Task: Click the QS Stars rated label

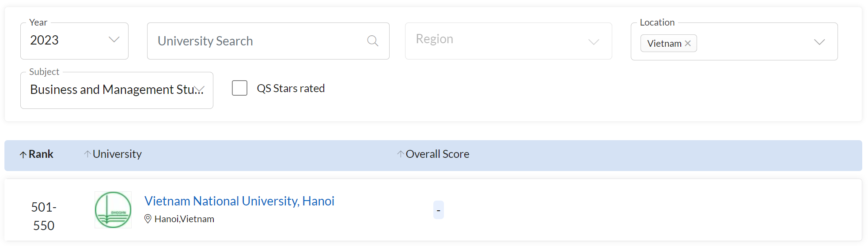Action: pyautogui.click(x=291, y=88)
